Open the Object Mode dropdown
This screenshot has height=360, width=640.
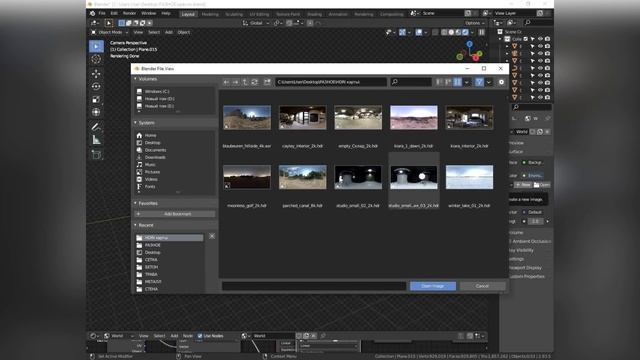coord(109,32)
